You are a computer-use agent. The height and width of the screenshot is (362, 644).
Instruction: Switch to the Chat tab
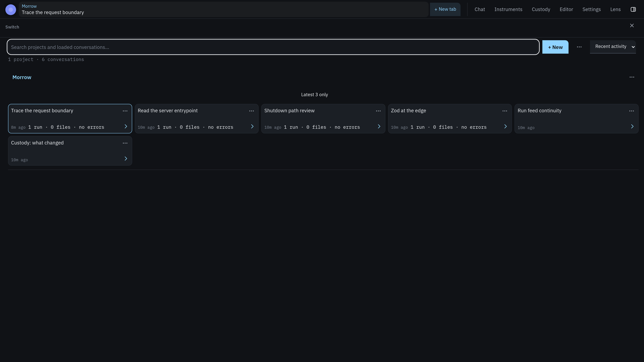[480, 9]
